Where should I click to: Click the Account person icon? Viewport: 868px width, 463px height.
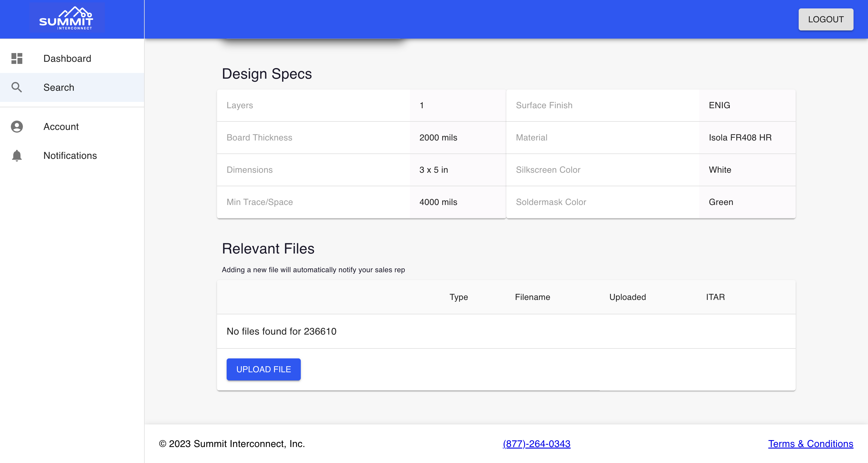(x=17, y=126)
